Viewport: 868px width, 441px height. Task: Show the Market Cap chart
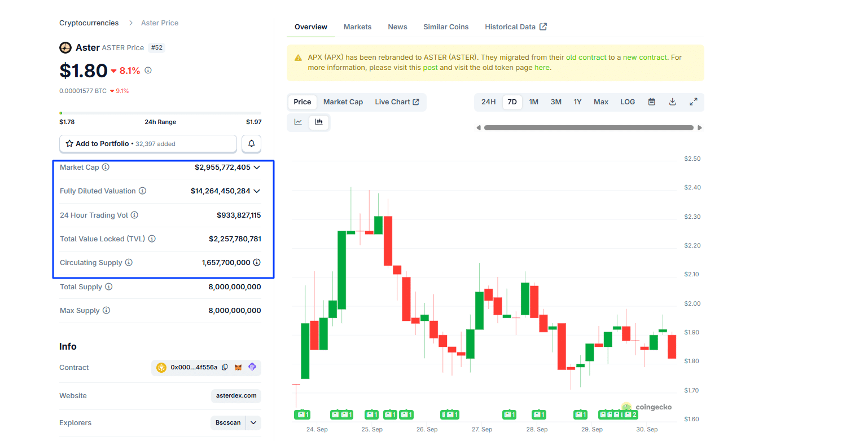343,102
